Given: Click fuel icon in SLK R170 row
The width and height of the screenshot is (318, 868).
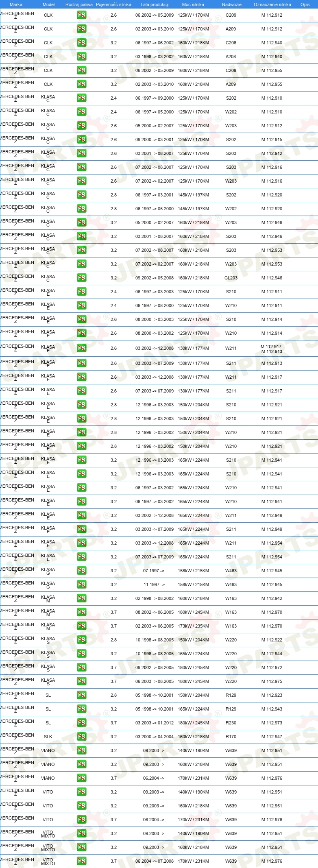Looking at the screenshot, I should click(81, 737).
